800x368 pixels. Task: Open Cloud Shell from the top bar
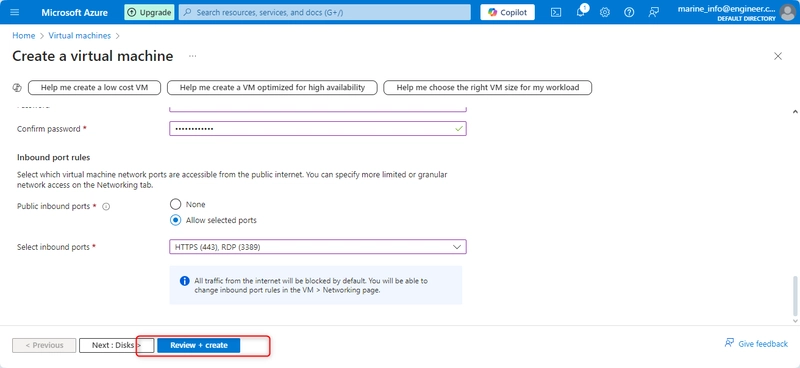556,12
